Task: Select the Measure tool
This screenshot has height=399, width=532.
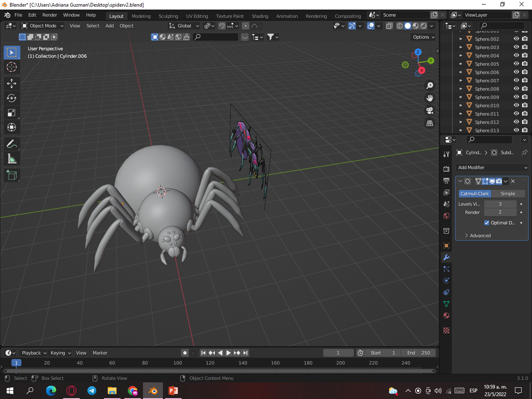Action: tap(12, 159)
